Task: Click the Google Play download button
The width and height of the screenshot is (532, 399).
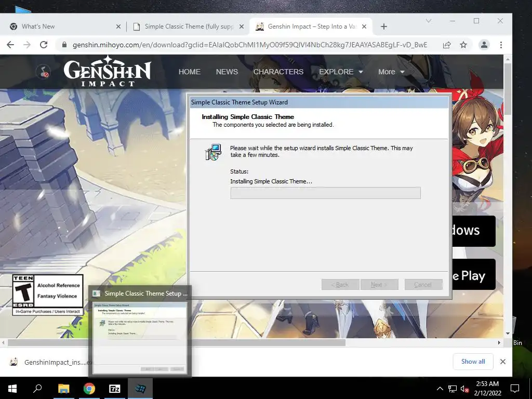Action: (x=473, y=274)
